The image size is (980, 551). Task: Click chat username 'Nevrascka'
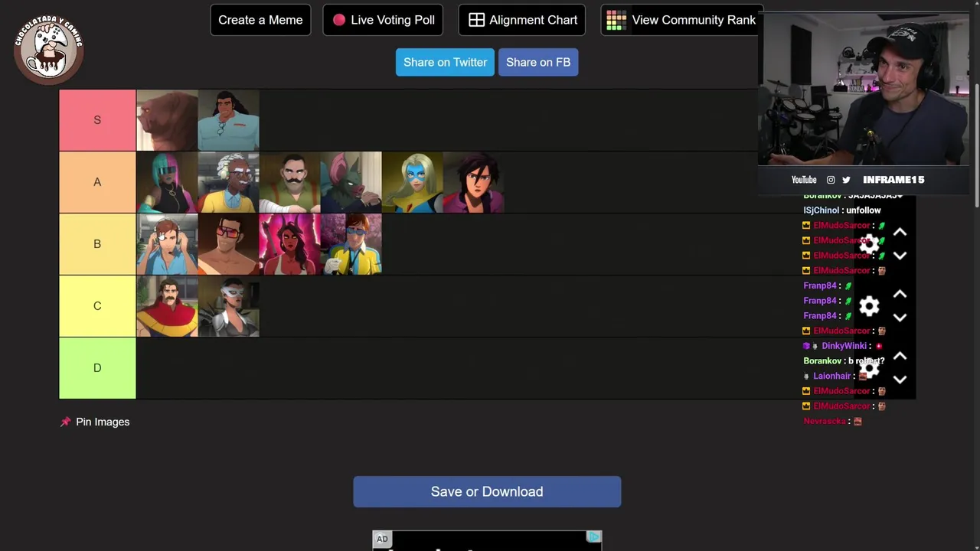click(x=825, y=421)
